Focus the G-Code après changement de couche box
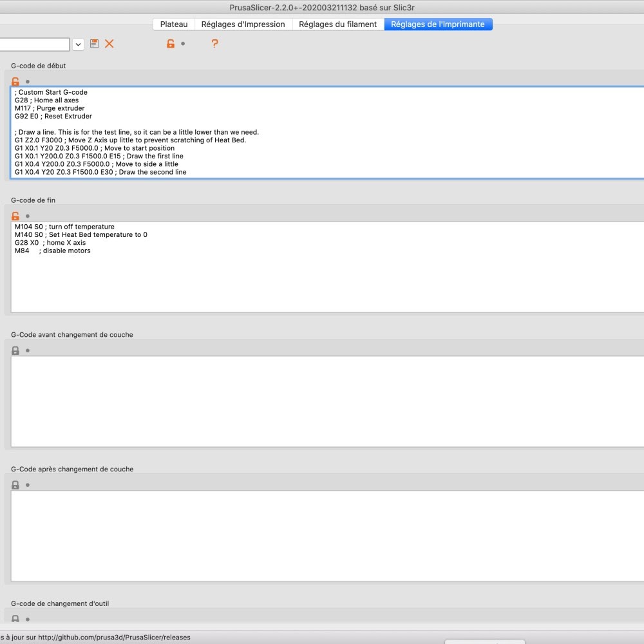The height and width of the screenshot is (644, 644). (327, 536)
